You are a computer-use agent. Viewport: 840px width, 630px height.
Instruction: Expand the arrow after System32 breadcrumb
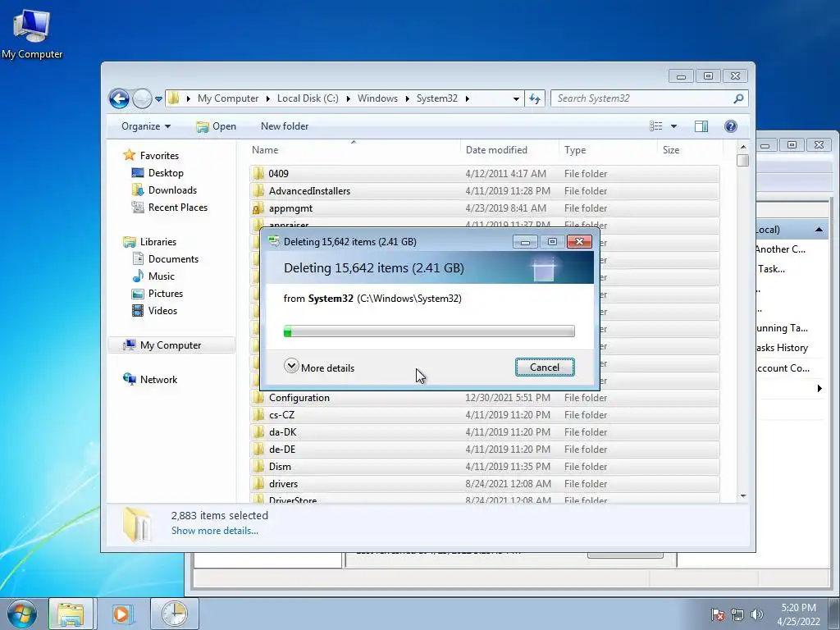point(468,98)
